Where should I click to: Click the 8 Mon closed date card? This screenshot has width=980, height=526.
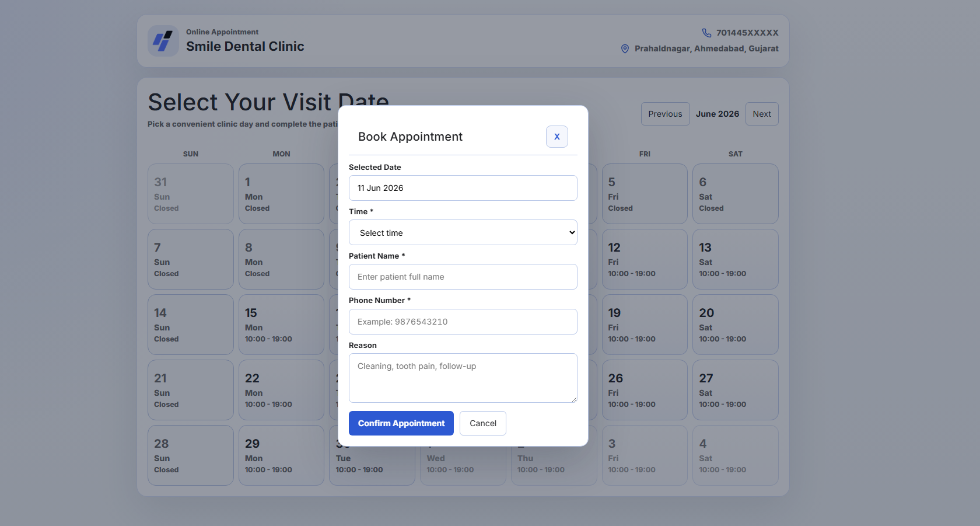tap(281, 259)
